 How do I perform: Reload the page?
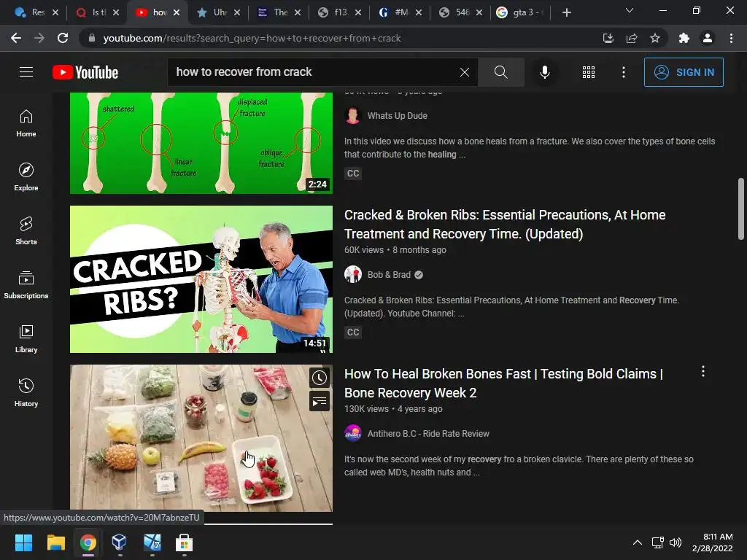click(x=63, y=38)
